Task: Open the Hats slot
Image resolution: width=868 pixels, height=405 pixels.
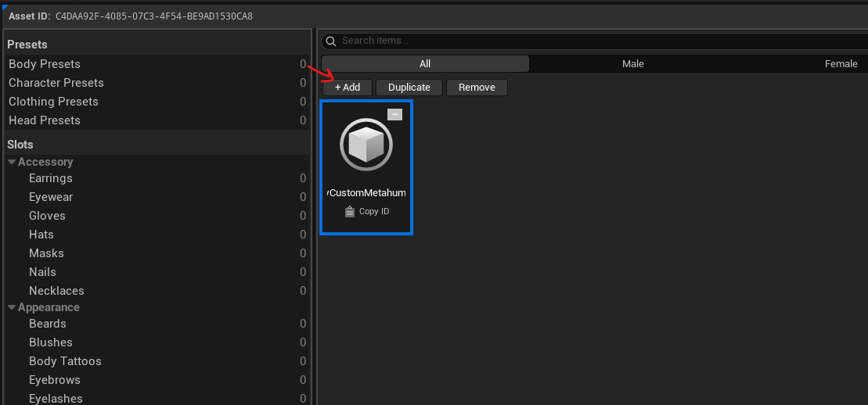Action: tap(157, 235)
